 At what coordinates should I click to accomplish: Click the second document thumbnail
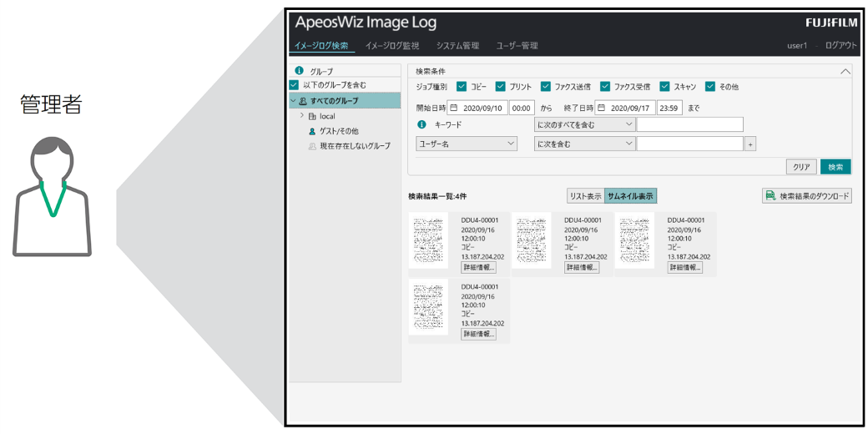(x=532, y=240)
